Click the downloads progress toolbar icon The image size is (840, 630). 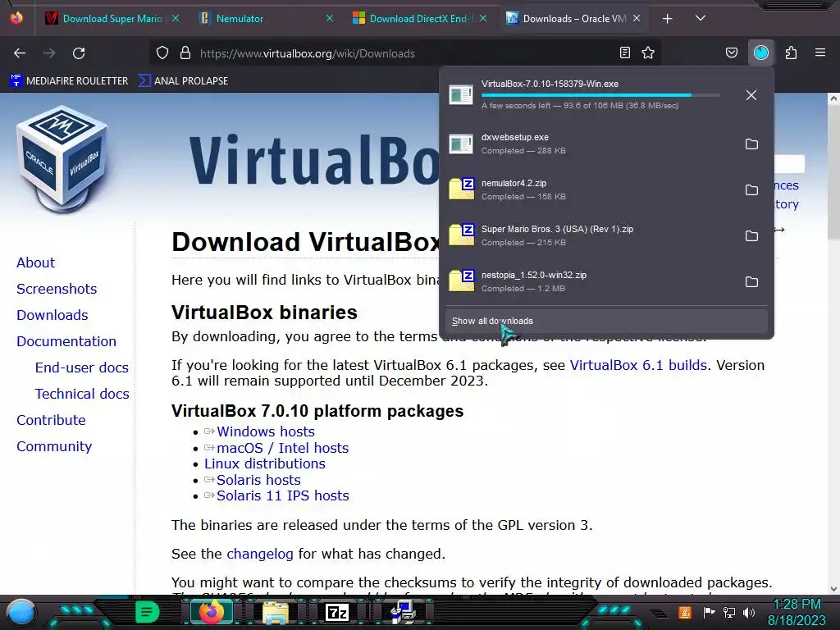tap(761, 52)
